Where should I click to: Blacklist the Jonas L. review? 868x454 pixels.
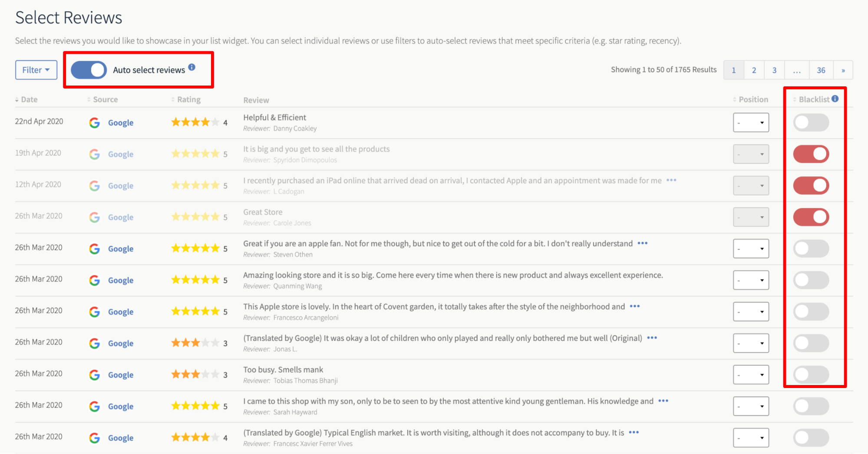(811, 343)
